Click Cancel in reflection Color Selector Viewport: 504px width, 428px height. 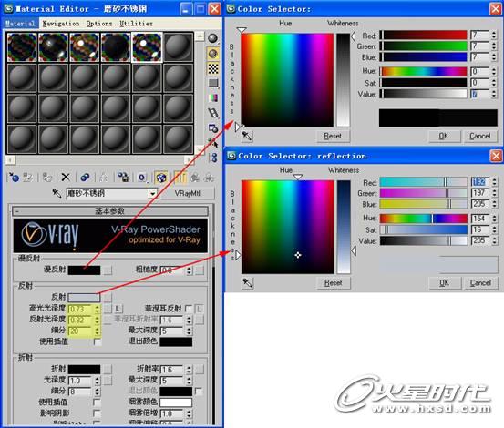[x=481, y=283]
